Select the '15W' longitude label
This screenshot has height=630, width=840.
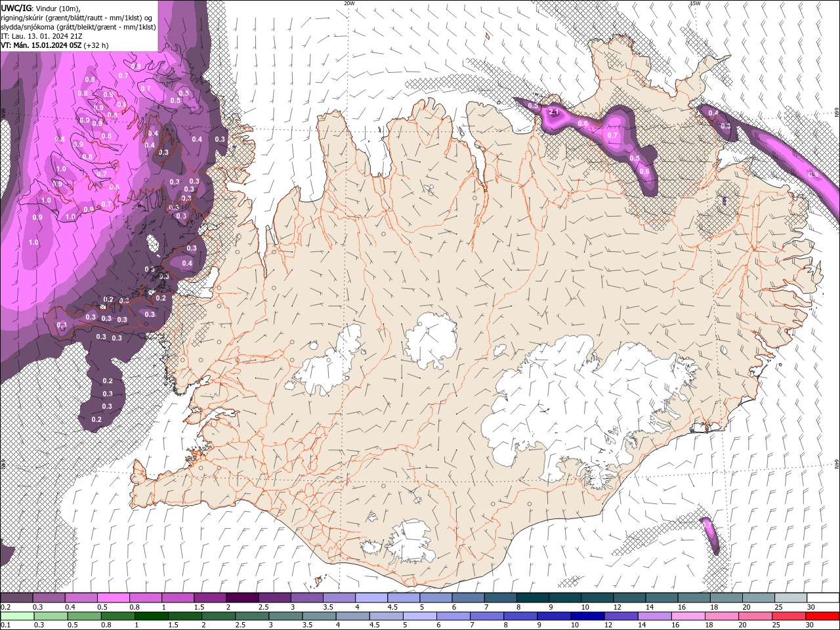[x=695, y=3]
